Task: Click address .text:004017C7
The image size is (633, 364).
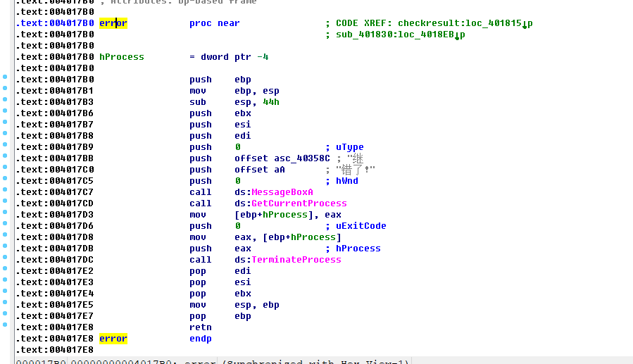Action: click(x=55, y=192)
